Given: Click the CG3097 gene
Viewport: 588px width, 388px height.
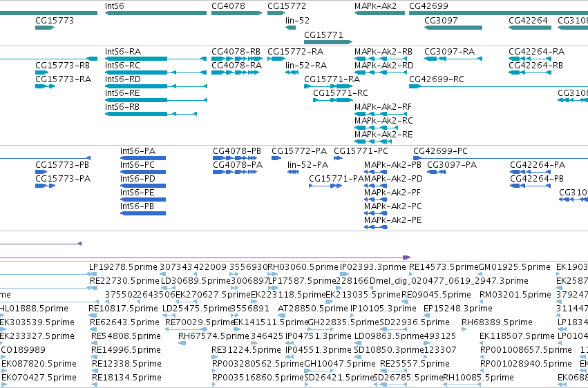Looking at the screenshot, I should click(453, 28).
